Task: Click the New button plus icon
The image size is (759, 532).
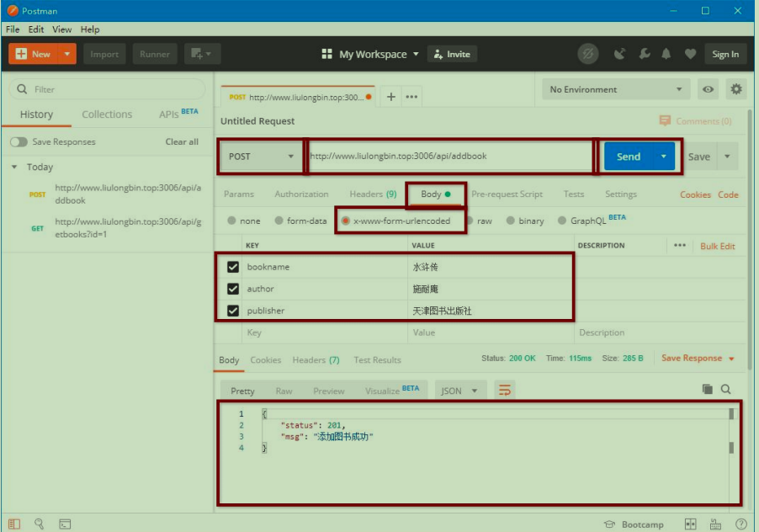Action: 21,54
